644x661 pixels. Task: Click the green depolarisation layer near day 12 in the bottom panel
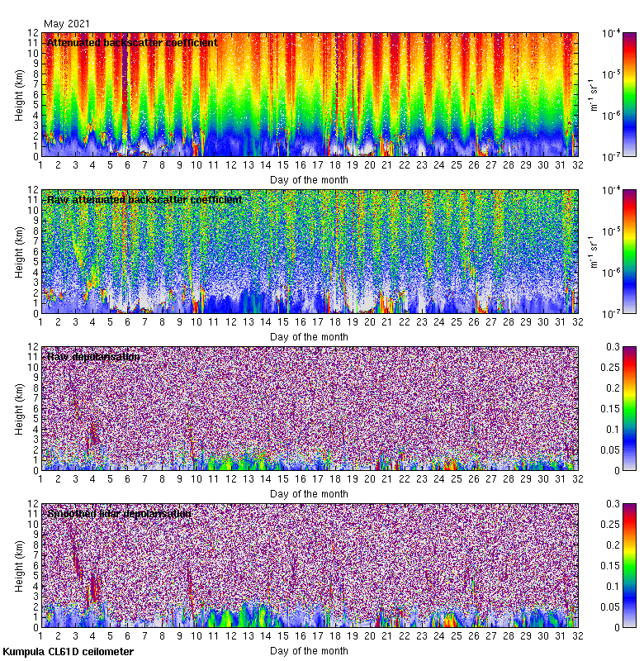225,619
